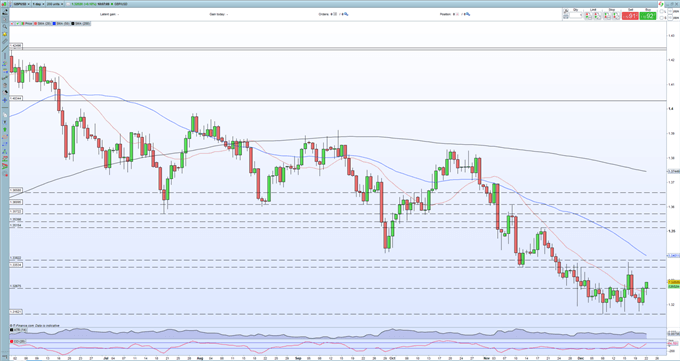Image resolution: width=680 pixels, height=361 pixels.
Task: Open the 200 units dropdown
Action: [55, 4]
